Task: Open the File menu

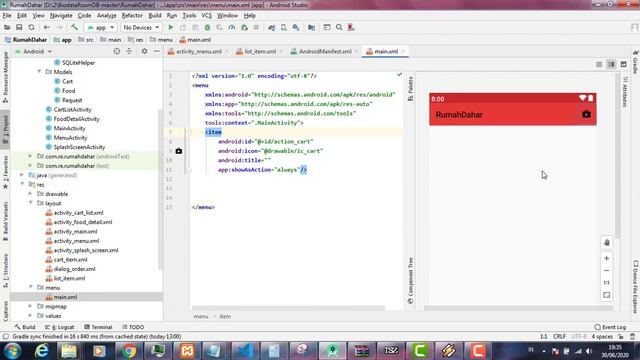Action: click(x=7, y=16)
